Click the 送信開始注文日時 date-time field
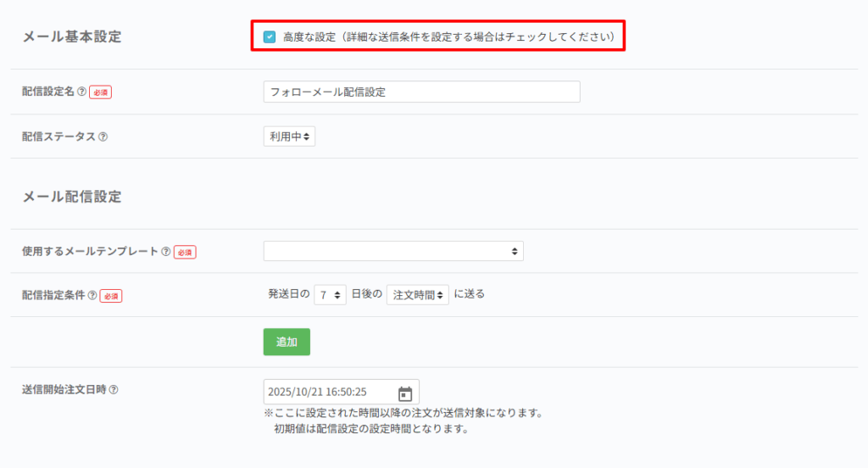Viewport: 868px width, 468px height. click(329, 393)
